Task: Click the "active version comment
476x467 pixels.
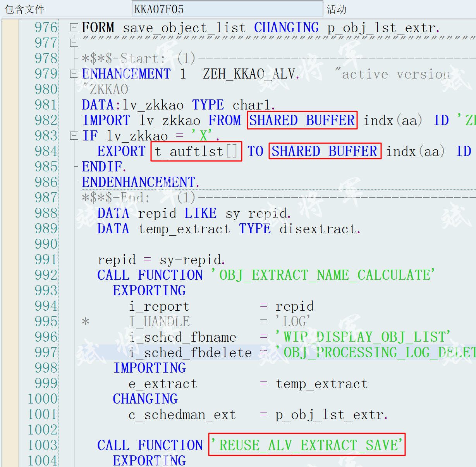Action: tap(393, 74)
